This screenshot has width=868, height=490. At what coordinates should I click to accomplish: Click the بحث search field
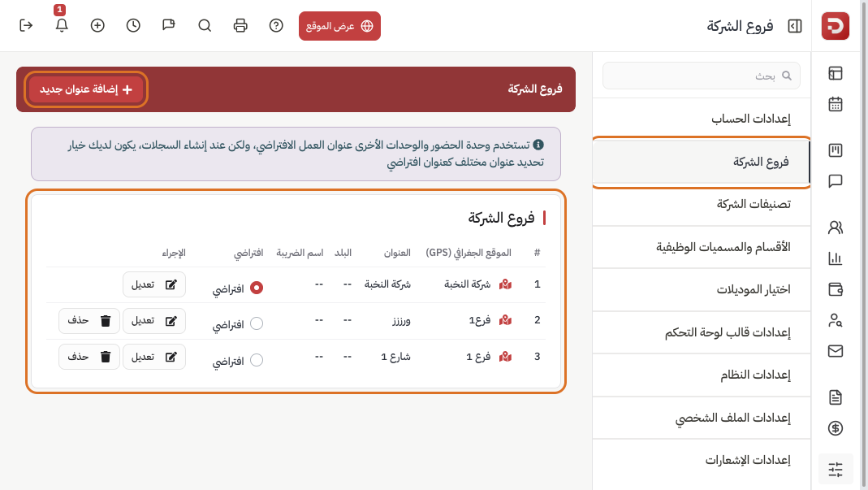point(701,76)
